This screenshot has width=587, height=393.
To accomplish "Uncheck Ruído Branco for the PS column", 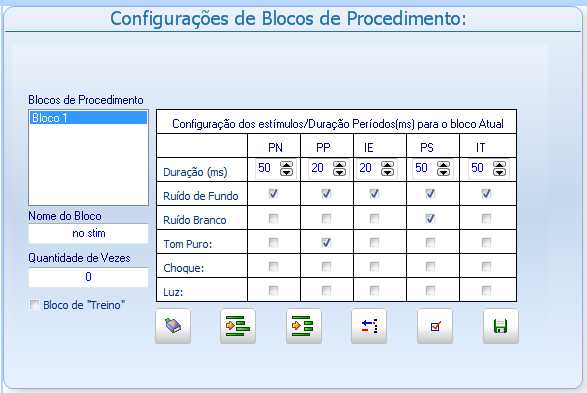I will pyautogui.click(x=430, y=219).
